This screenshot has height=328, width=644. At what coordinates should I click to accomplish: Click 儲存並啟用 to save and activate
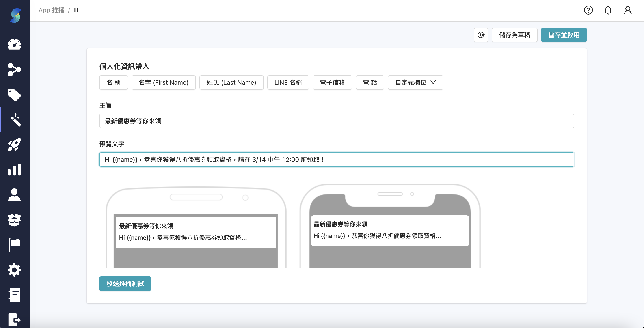564,35
